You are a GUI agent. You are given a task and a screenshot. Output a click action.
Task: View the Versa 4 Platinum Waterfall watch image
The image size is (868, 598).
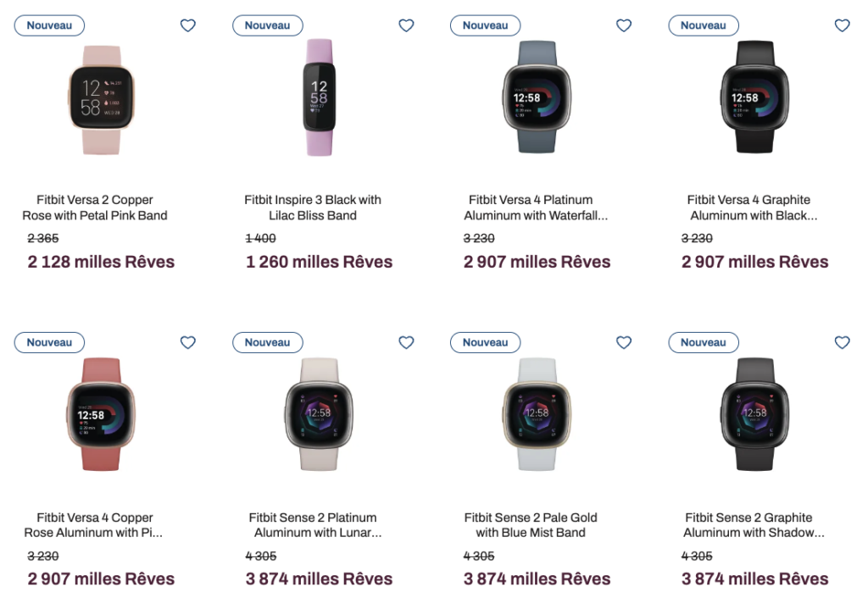[537, 97]
